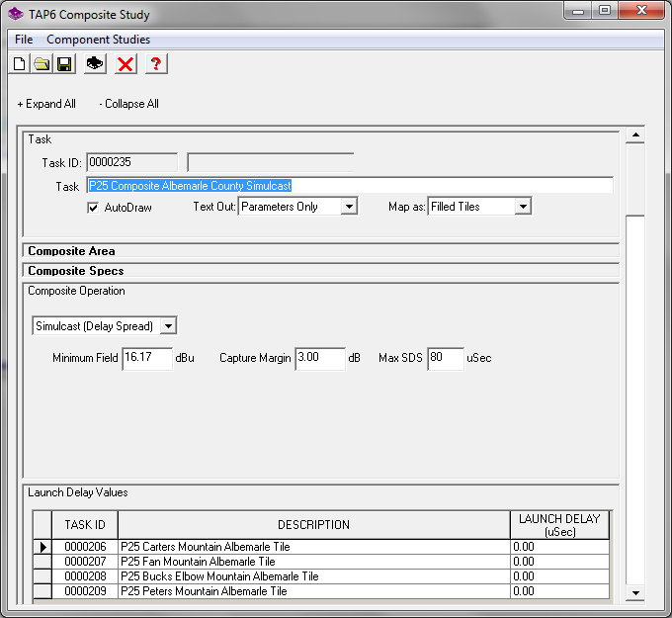
Task: Click task ID cell 0000206
Action: [x=85, y=547]
